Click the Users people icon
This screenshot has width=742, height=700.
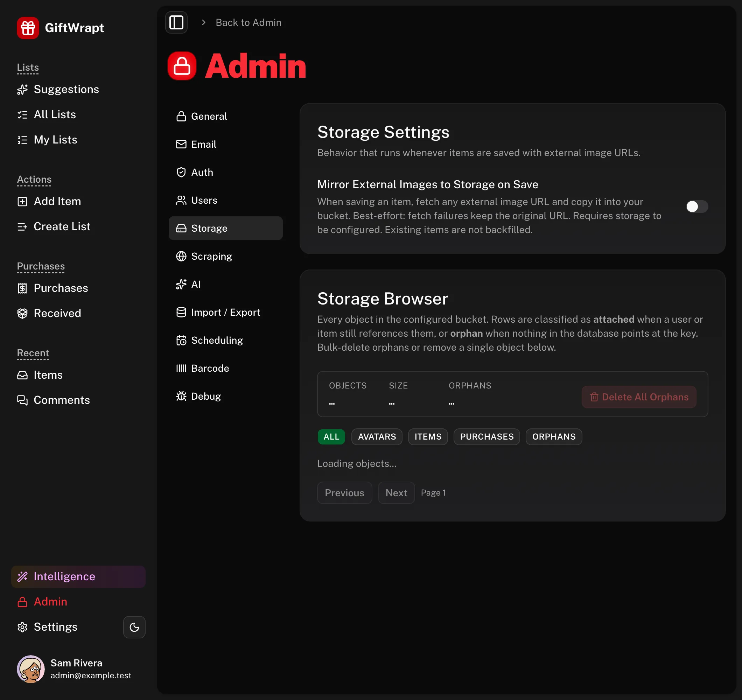click(x=181, y=200)
